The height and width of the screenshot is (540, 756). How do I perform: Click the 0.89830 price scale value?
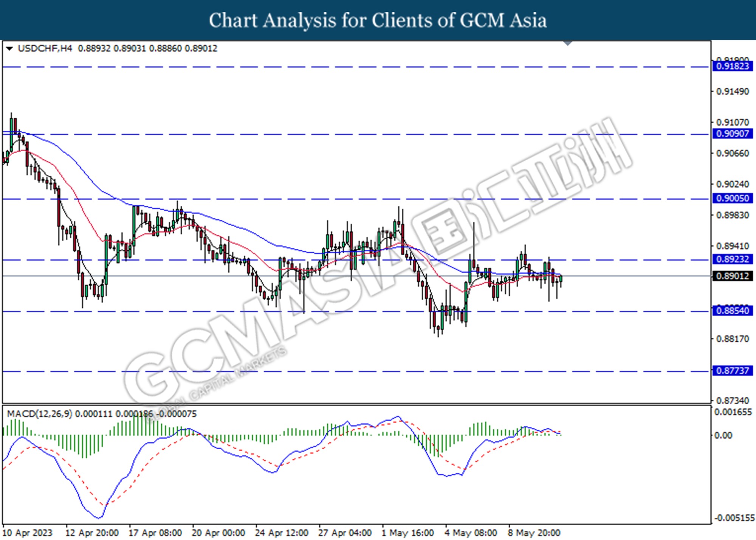733,215
